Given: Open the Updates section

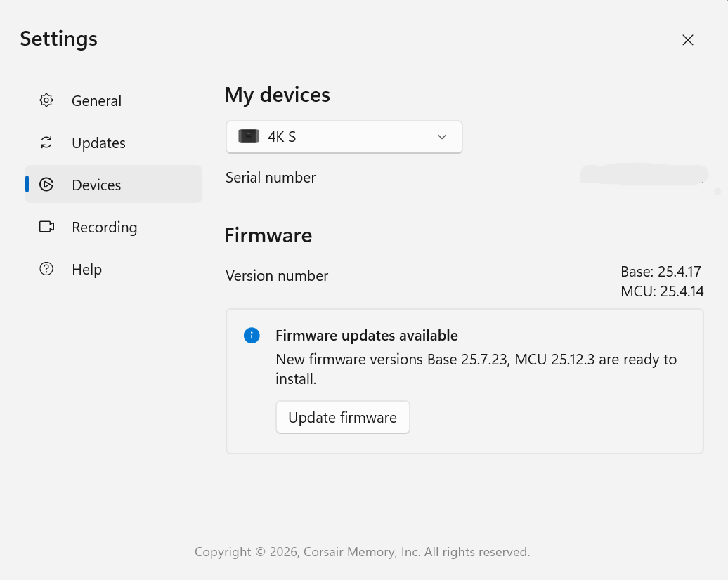Looking at the screenshot, I should 98,143.
